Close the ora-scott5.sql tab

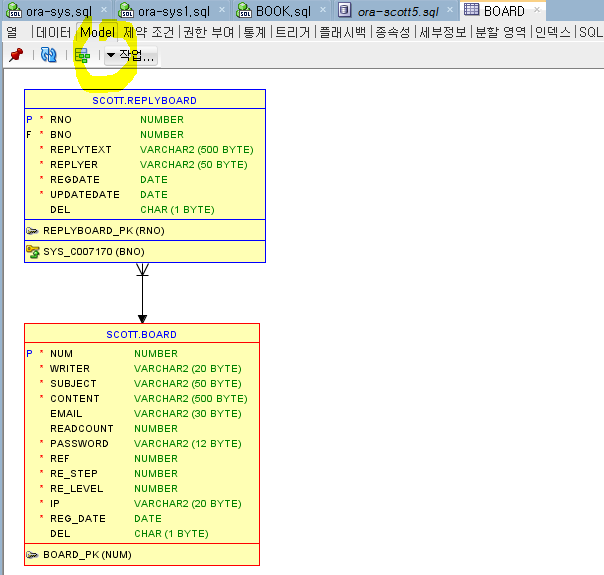point(450,10)
